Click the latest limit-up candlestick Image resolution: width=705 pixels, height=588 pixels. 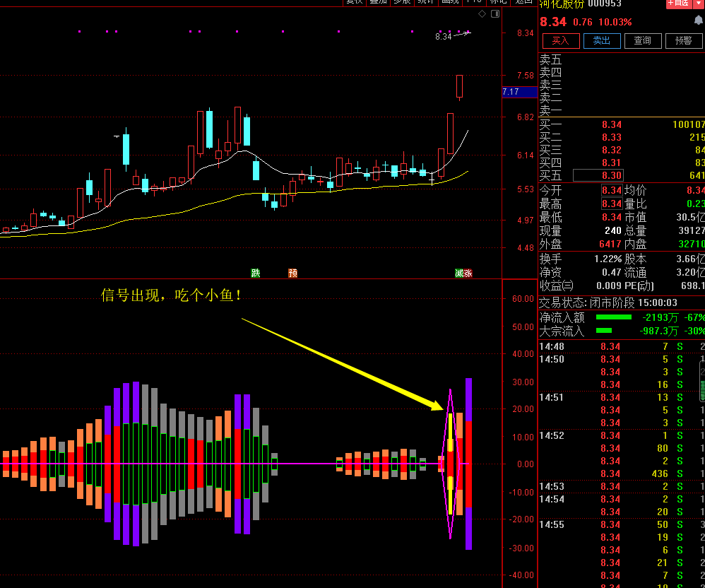point(459,86)
